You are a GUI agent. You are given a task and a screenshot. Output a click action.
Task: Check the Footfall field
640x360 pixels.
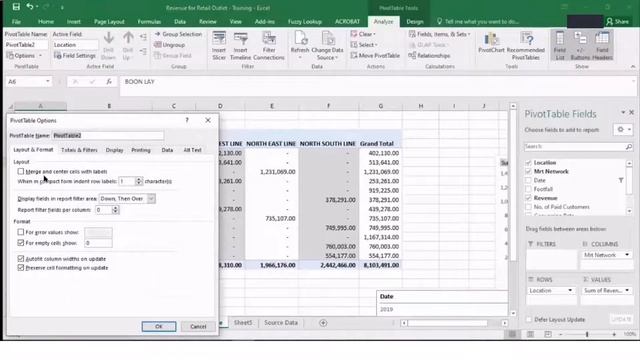pyautogui.click(x=529, y=189)
